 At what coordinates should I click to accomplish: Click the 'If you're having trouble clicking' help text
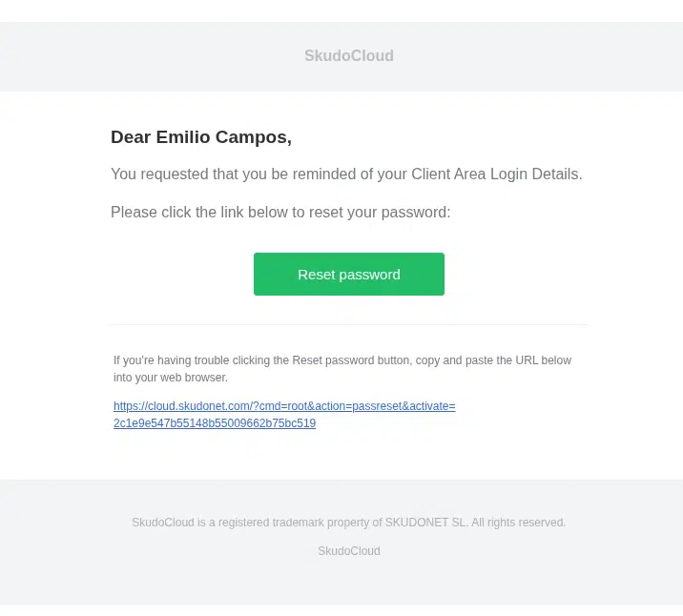click(342, 360)
